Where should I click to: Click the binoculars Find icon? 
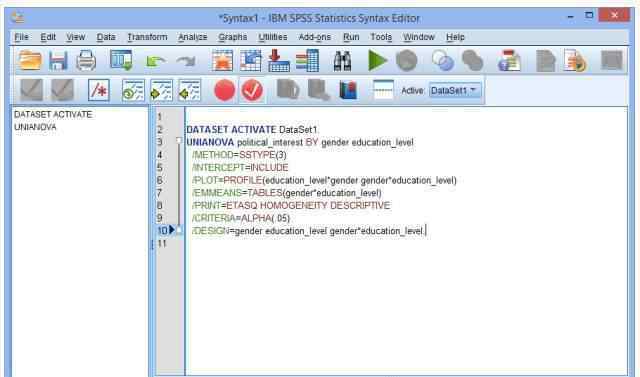pyautogui.click(x=342, y=61)
